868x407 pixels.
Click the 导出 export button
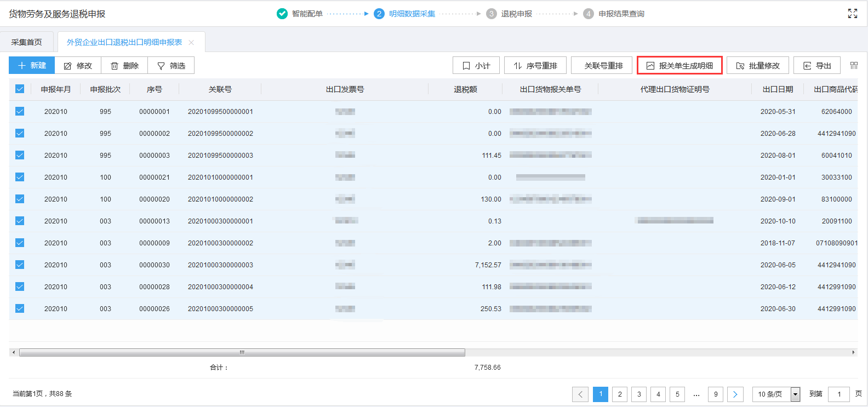(817, 66)
